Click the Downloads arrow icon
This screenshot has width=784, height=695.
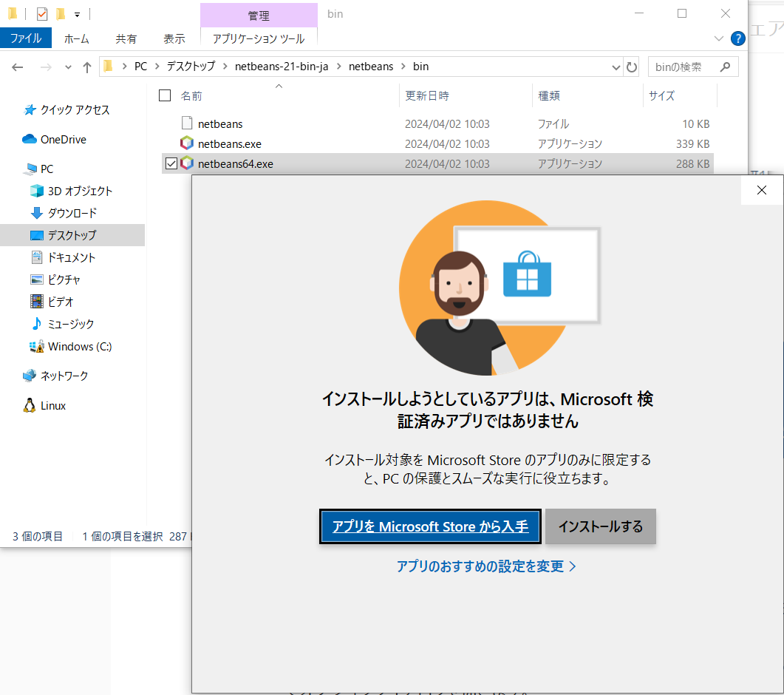coord(36,213)
